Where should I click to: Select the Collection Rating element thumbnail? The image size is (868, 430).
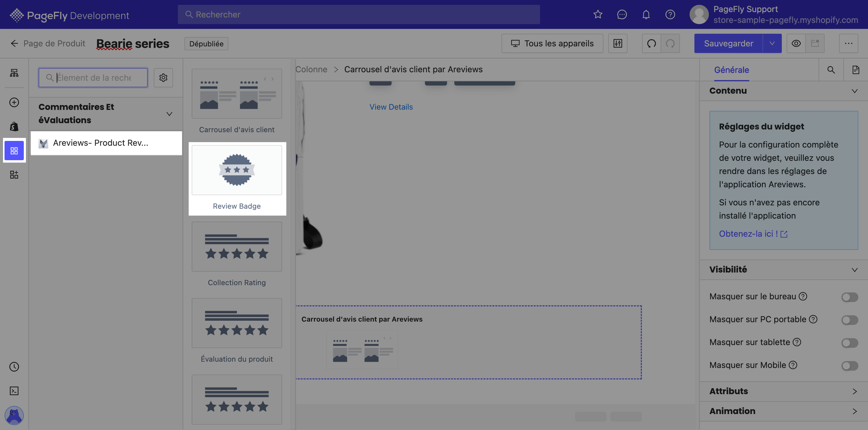[x=237, y=247]
